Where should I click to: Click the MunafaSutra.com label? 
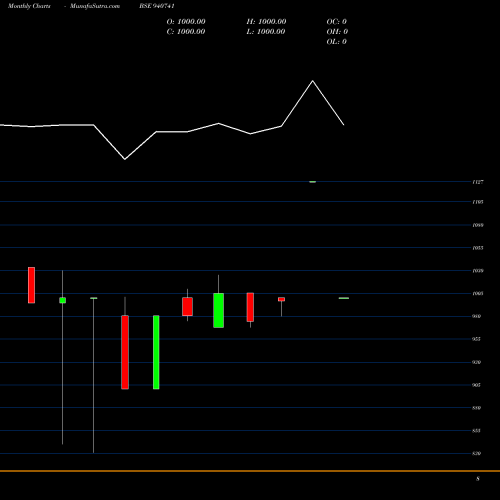click(95, 6)
